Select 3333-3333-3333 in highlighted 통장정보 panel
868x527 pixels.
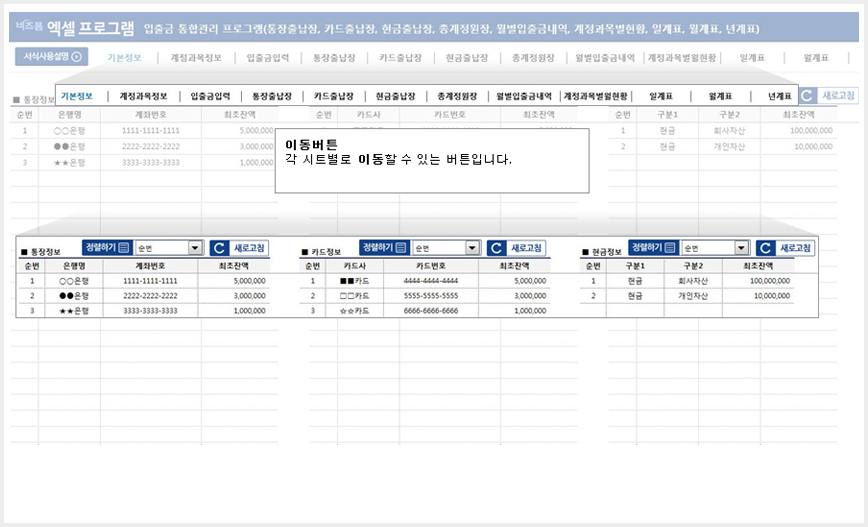pos(151,311)
